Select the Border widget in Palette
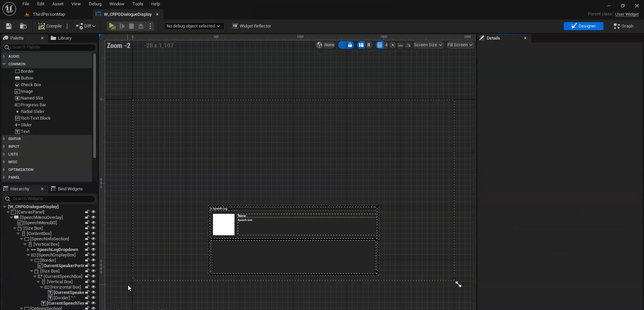 pos(24,71)
